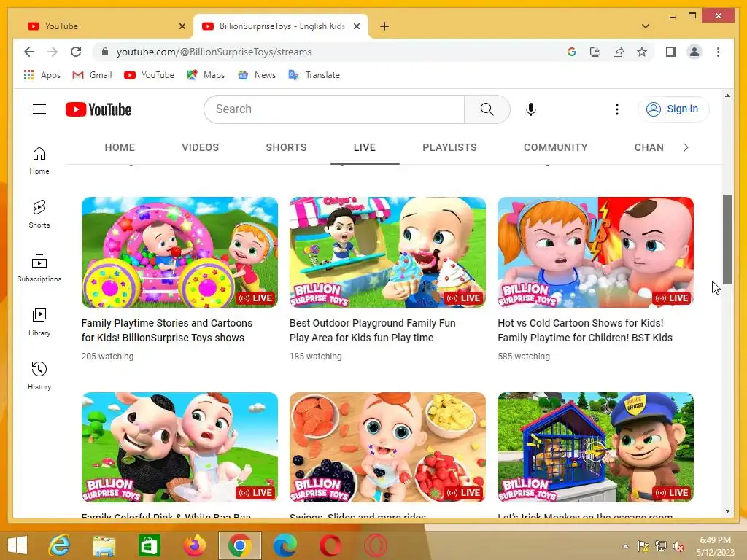Show more channel tabs with right chevron
This screenshot has height=560, width=747.
(x=686, y=147)
